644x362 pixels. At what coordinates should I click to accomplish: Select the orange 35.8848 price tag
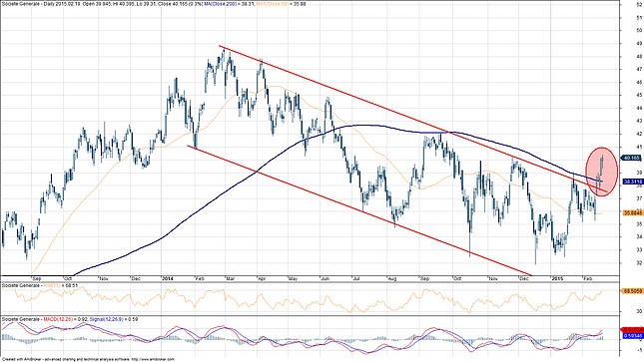tap(632, 213)
